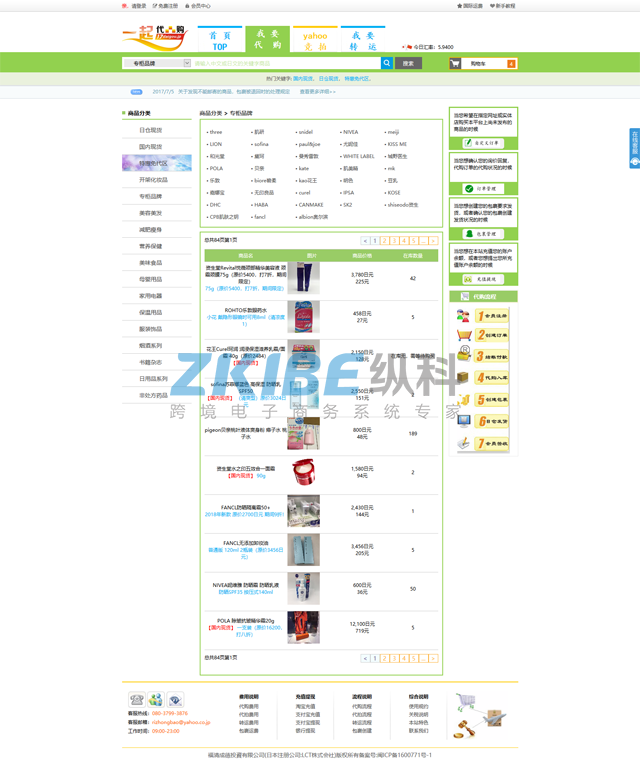Open the yahoo 竞拍 tab
The width and height of the screenshot is (640, 762).
pos(315,39)
